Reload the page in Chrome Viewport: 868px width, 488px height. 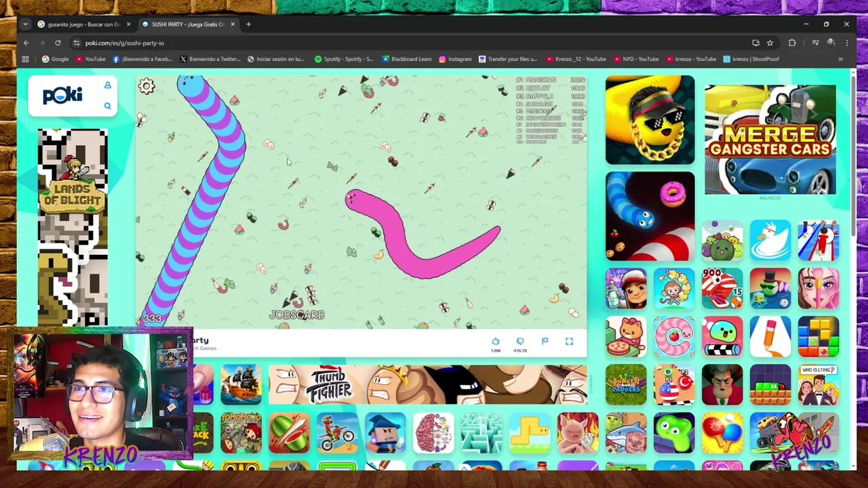tap(58, 43)
